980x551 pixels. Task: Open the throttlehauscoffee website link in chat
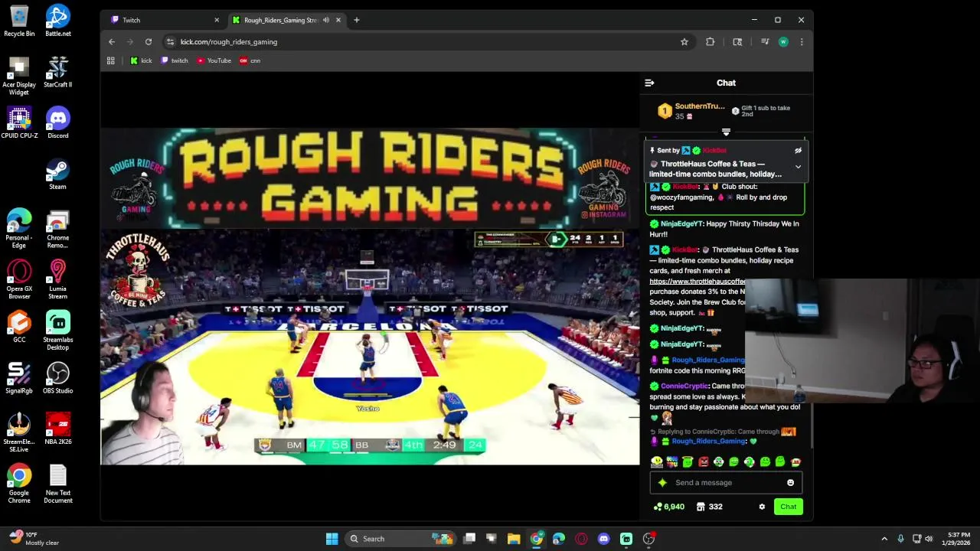point(697,282)
